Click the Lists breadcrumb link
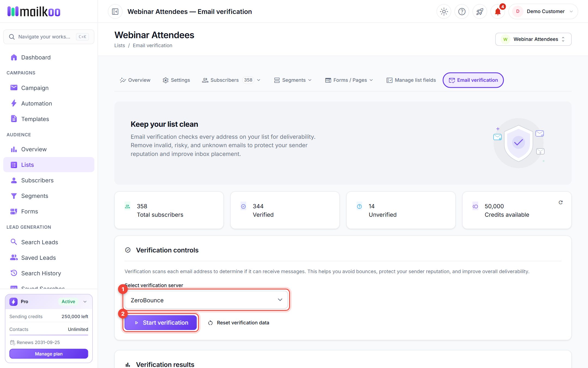 [x=120, y=46]
